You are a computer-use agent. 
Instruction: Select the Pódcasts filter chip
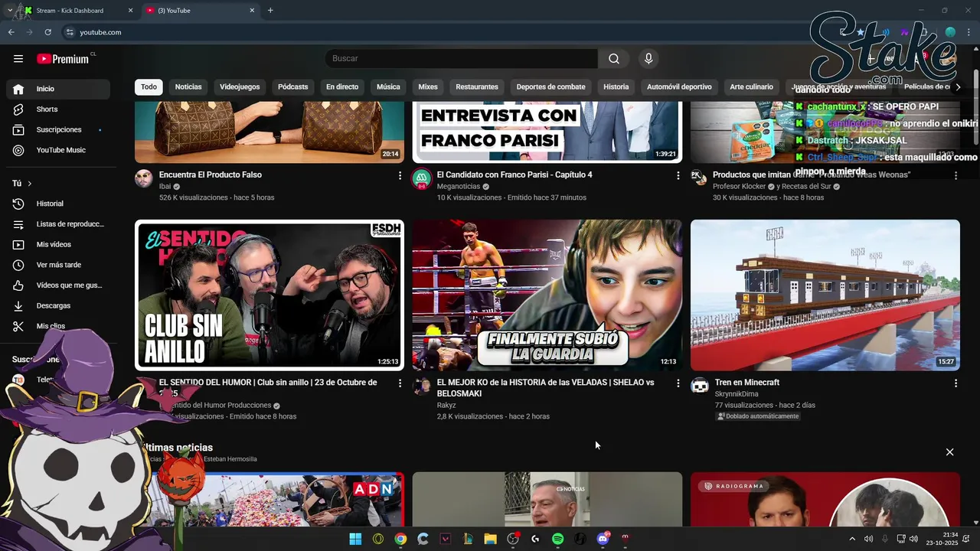click(x=292, y=86)
